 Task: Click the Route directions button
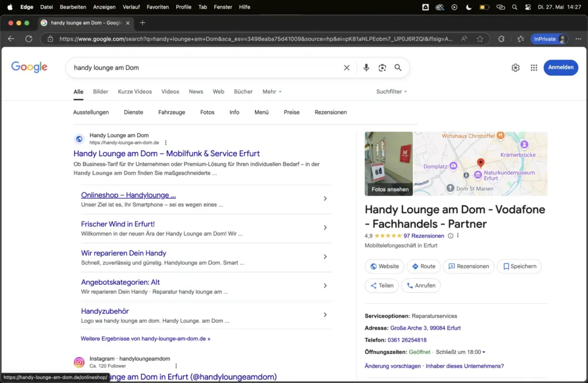(423, 266)
